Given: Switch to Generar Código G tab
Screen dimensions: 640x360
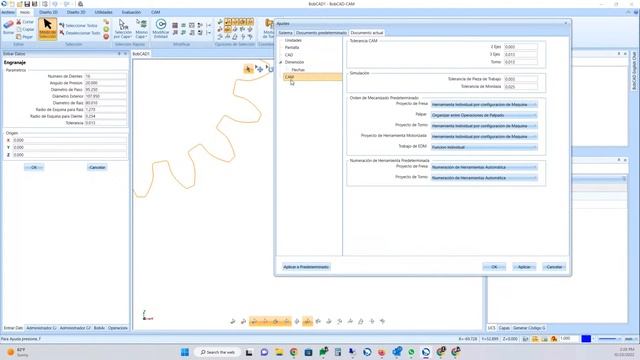Looking at the screenshot, I should [x=529, y=328].
